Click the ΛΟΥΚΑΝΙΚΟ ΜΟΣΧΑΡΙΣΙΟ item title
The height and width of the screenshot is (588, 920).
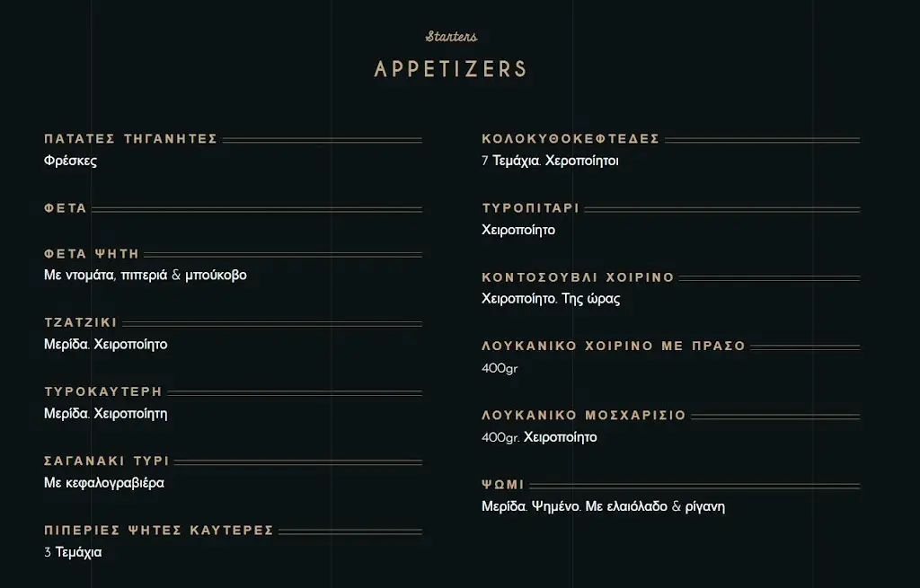coord(584,416)
